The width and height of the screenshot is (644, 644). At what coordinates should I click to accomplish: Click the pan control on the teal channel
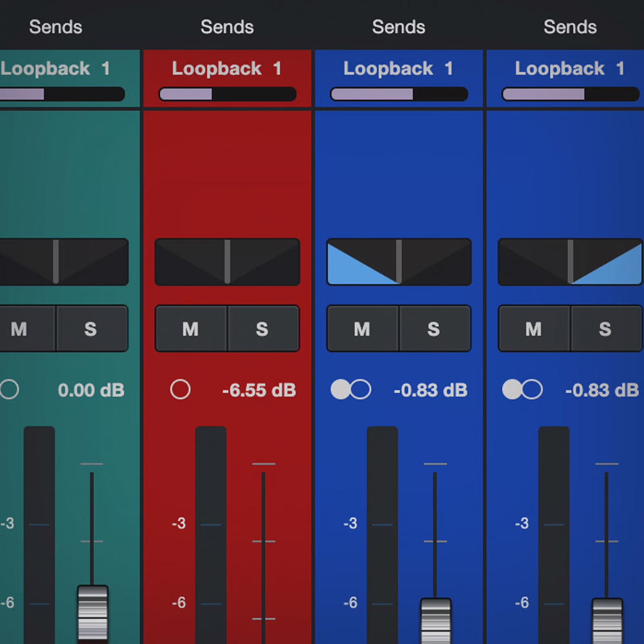tap(60, 262)
